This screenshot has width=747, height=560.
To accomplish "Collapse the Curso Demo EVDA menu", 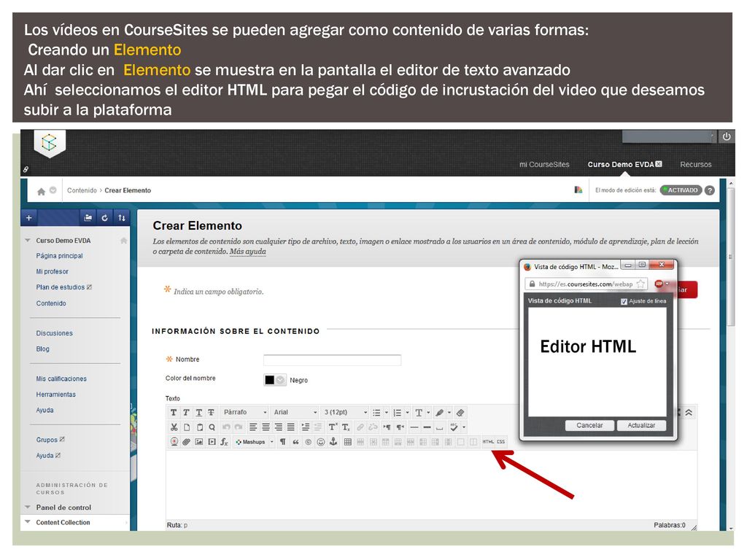I will tap(28, 241).
